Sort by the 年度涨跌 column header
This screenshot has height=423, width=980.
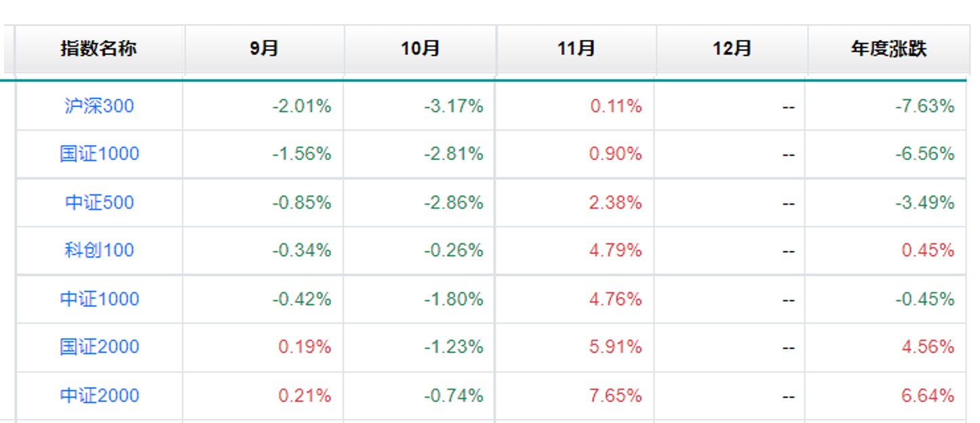coord(888,49)
